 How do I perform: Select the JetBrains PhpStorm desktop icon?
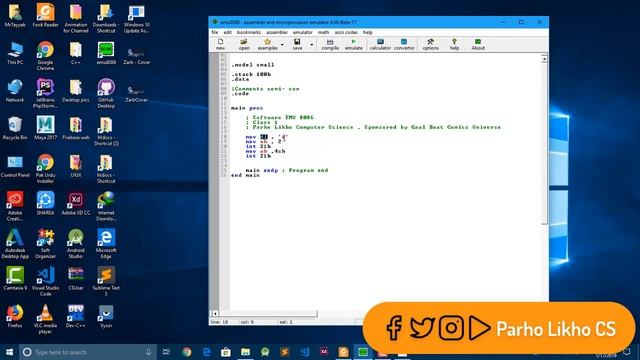point(45,93)
